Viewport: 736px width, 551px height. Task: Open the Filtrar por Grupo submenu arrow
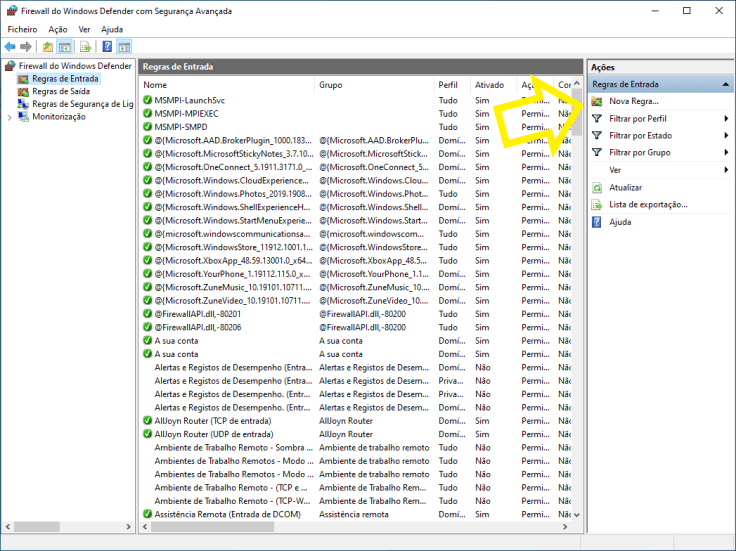pos(727,153)
